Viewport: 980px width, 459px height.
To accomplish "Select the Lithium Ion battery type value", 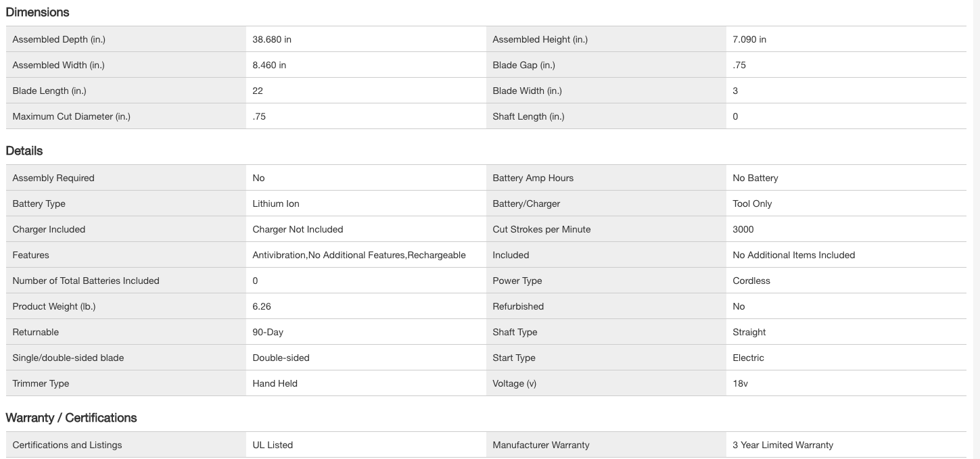I will tap(276, 203).
